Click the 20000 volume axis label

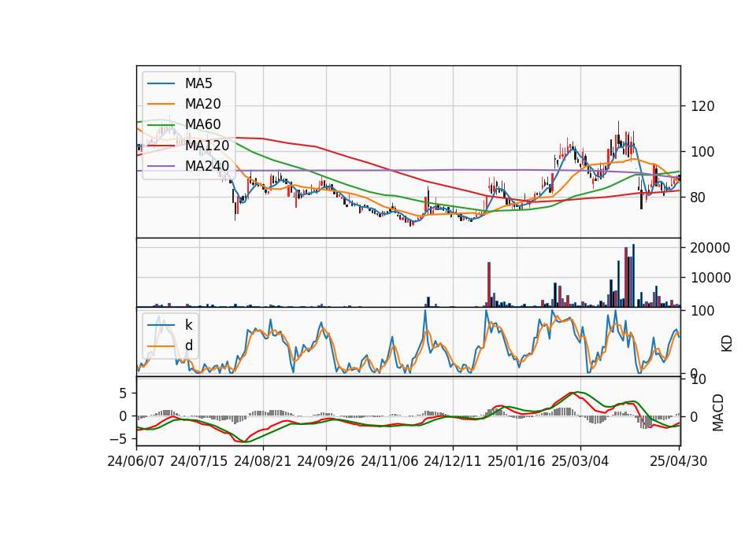click(x=710, y=248)
